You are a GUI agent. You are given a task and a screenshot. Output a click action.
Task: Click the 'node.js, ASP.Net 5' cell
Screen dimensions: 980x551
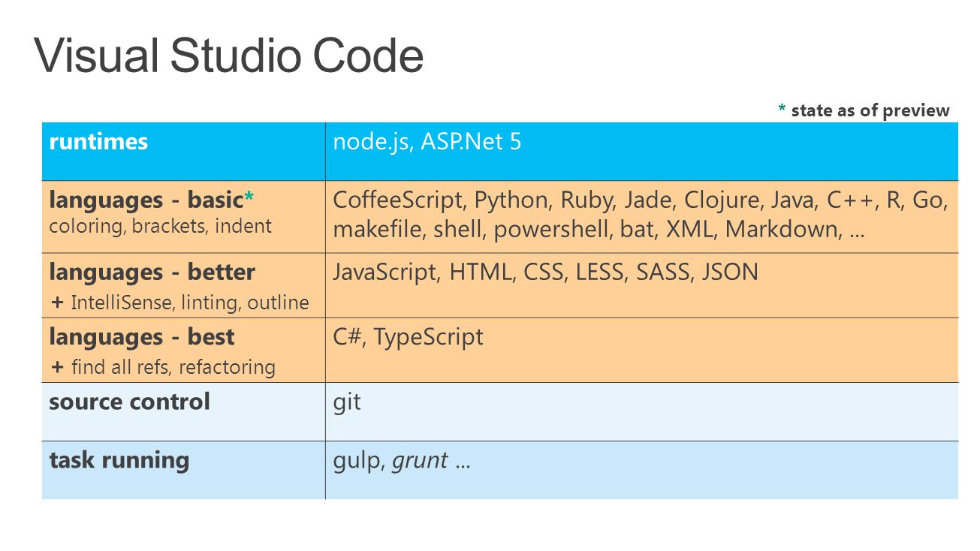pos(427,142)
